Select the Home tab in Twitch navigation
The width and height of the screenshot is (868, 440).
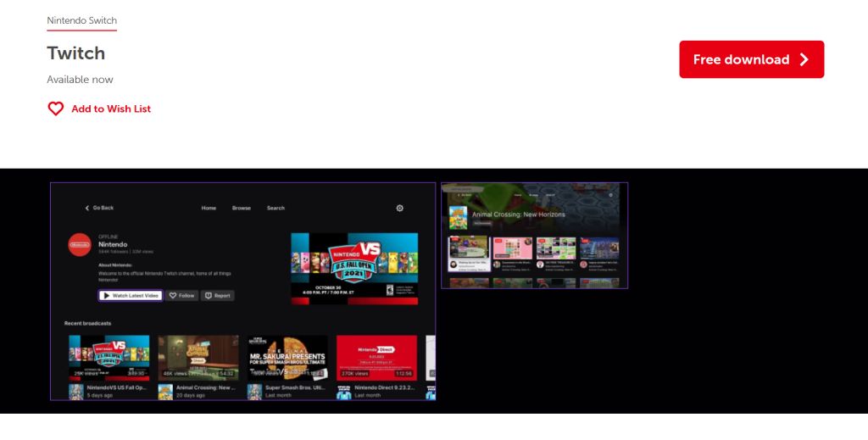click(209, 208)
